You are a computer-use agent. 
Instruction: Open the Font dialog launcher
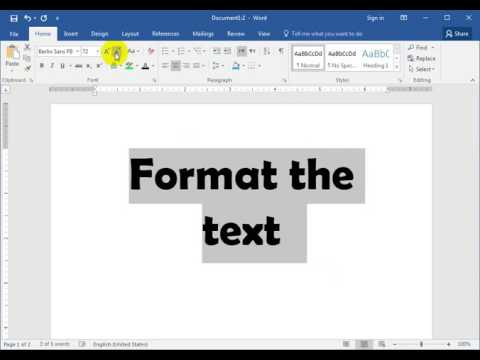(x=154, y=80)
